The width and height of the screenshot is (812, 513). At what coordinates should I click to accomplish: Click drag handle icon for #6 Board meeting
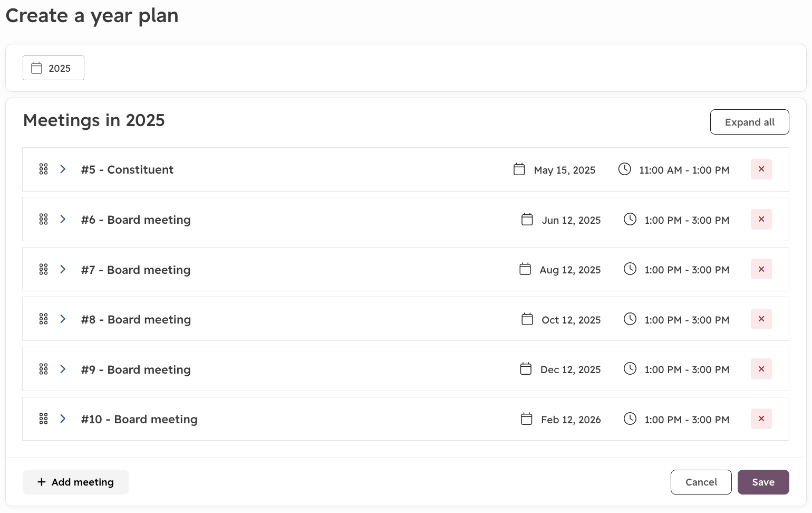(44, 219)
